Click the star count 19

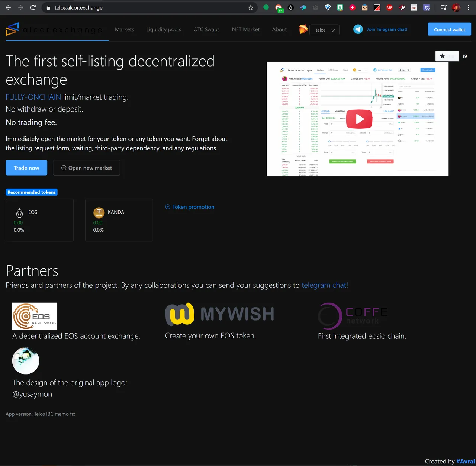click(465, 56)
